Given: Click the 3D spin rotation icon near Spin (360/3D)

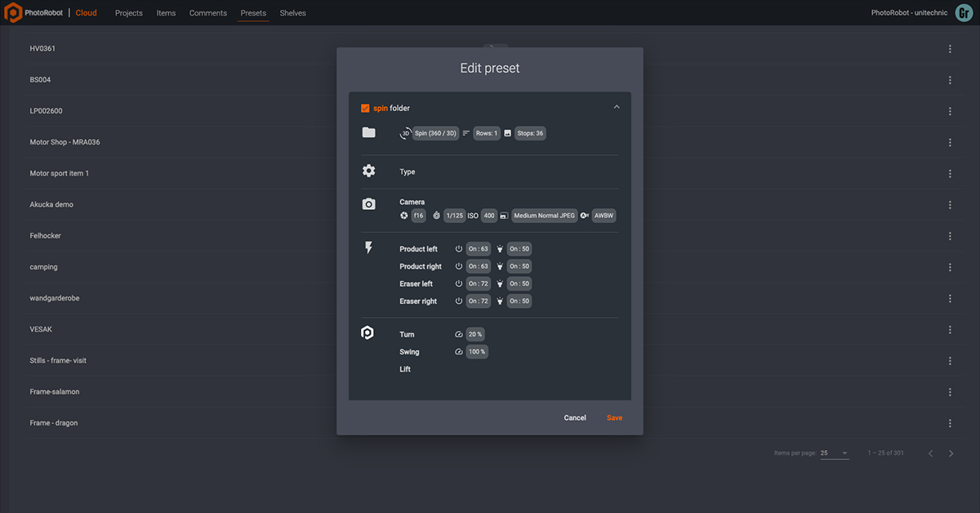Looking at the screenshot, I should tap(405, 133).
